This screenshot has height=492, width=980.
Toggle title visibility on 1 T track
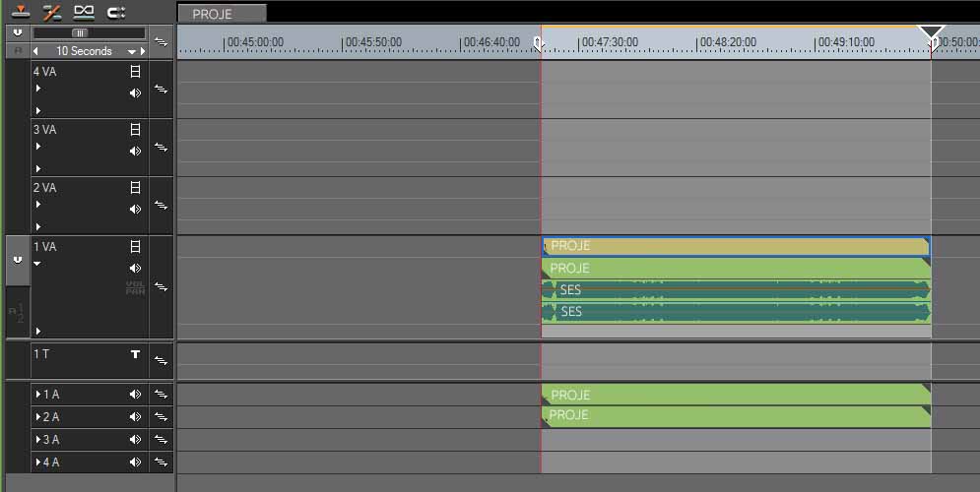click(136, 354)
